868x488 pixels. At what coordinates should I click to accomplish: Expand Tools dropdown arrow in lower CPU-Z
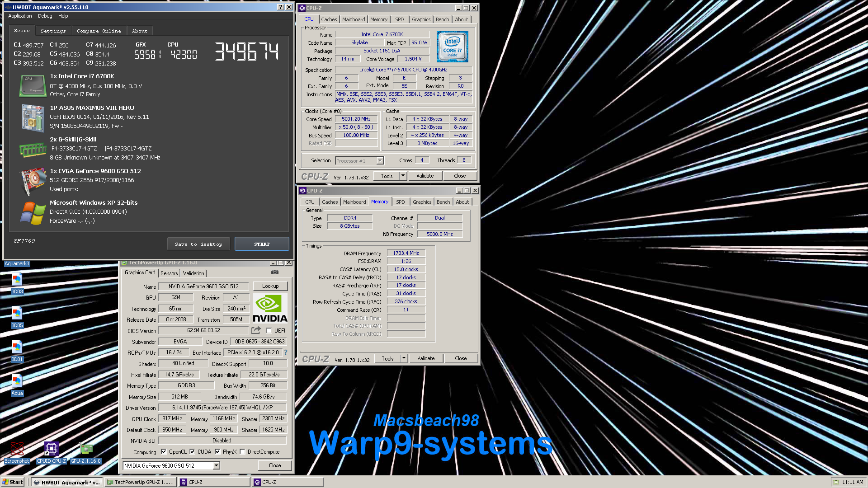click(x=404, y=358)
